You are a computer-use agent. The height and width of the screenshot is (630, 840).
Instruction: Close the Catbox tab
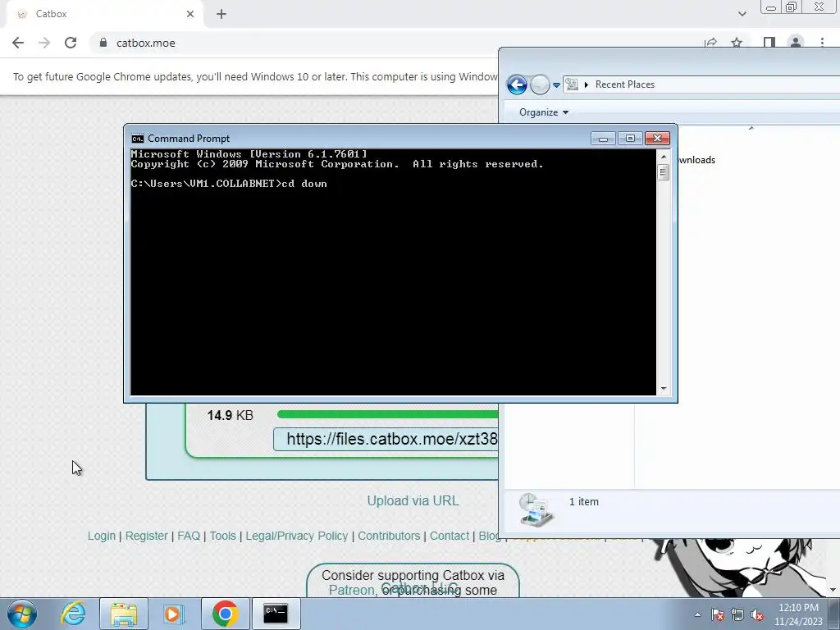click(190, 14)
